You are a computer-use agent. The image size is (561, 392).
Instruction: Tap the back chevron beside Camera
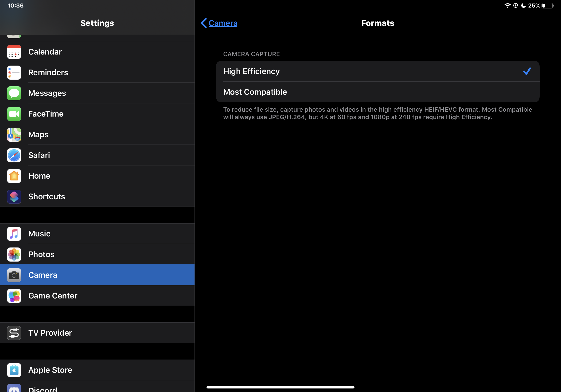tap(203, 23)
